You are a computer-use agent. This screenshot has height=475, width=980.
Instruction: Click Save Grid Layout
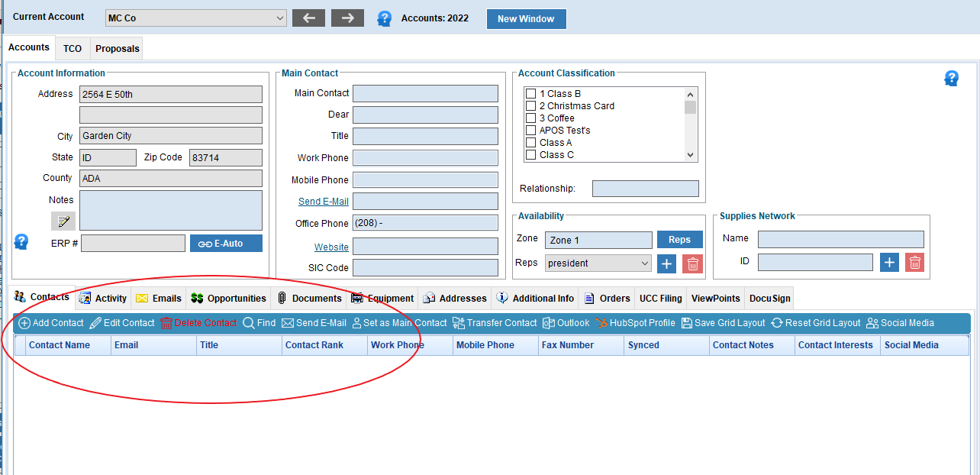click(x=724, y=323)
